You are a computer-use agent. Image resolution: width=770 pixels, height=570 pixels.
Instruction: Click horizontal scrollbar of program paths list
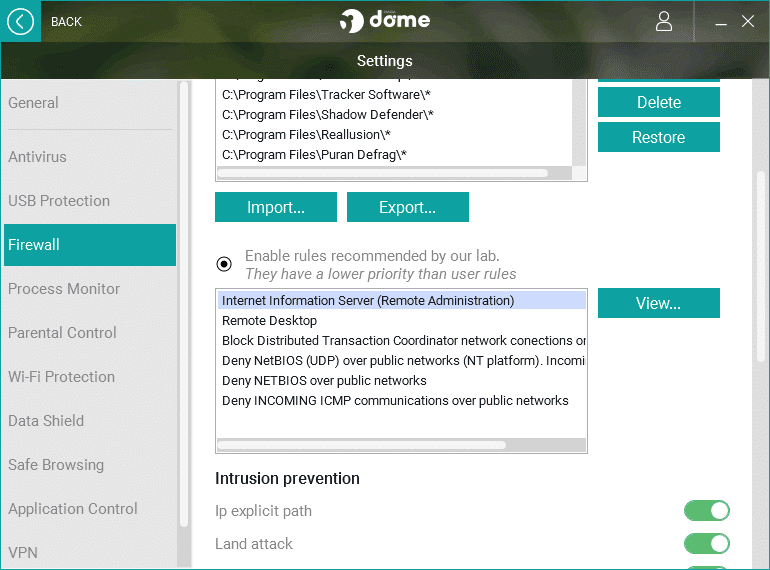(x=383, y=173)
